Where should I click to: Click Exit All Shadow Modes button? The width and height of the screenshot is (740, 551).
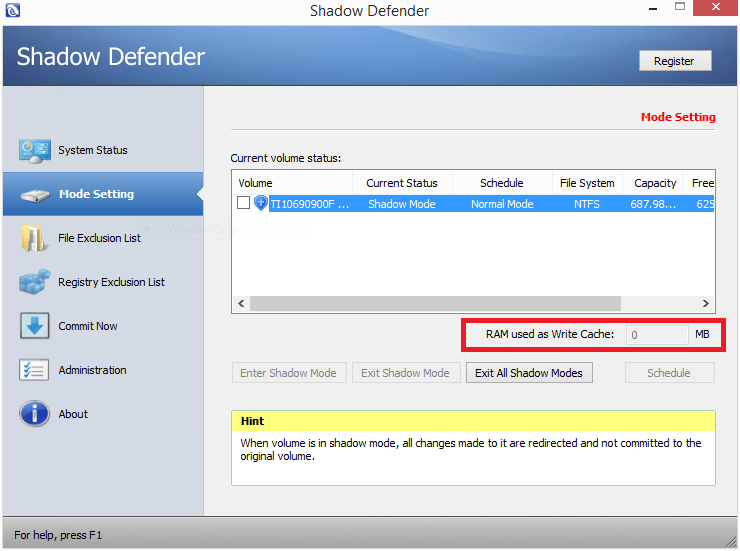click(529, 373)
